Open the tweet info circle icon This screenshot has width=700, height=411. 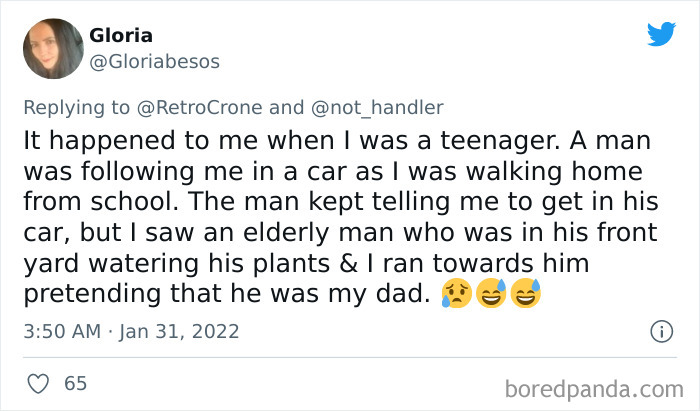[x=660, y=331]
